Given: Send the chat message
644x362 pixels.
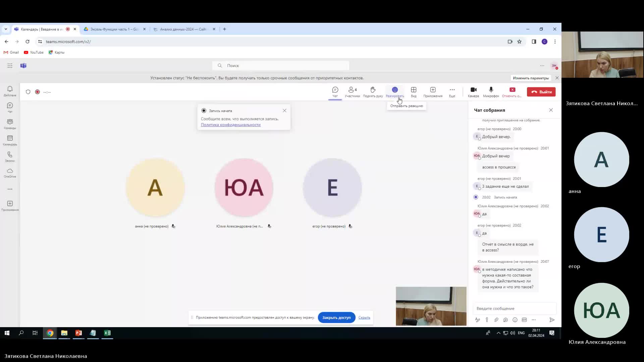Looking at the screenshot, I should 552,320.
